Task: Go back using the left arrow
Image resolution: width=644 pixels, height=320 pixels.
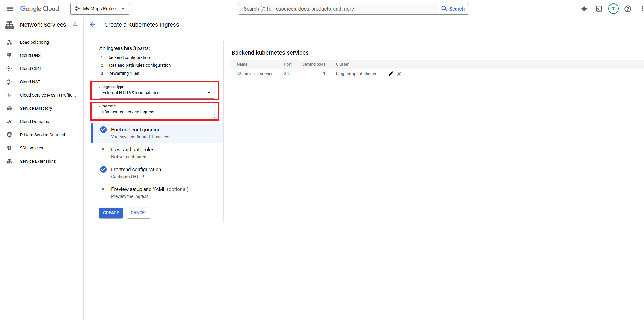Action: pos(93,25)
